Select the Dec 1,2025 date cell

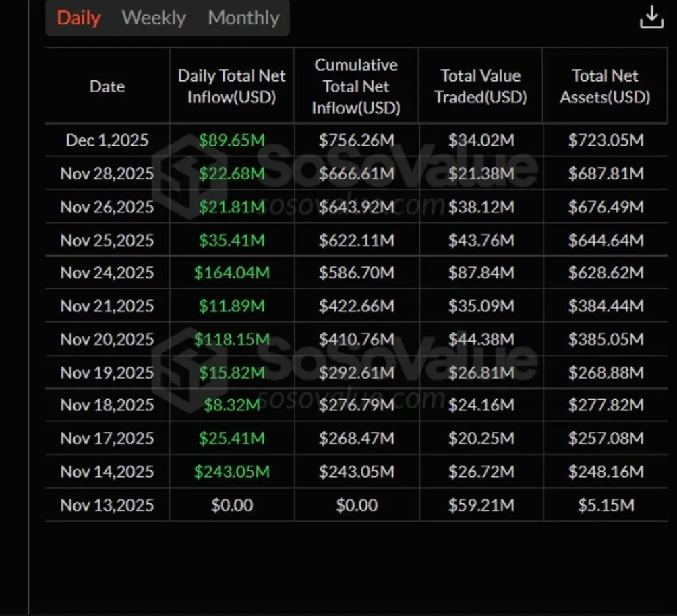(x=107, y=140)
